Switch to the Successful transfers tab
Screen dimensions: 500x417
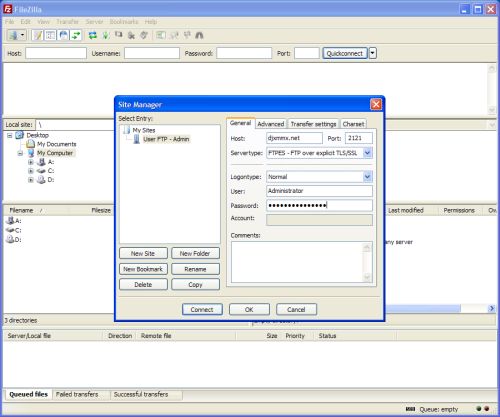coord(141,394)
